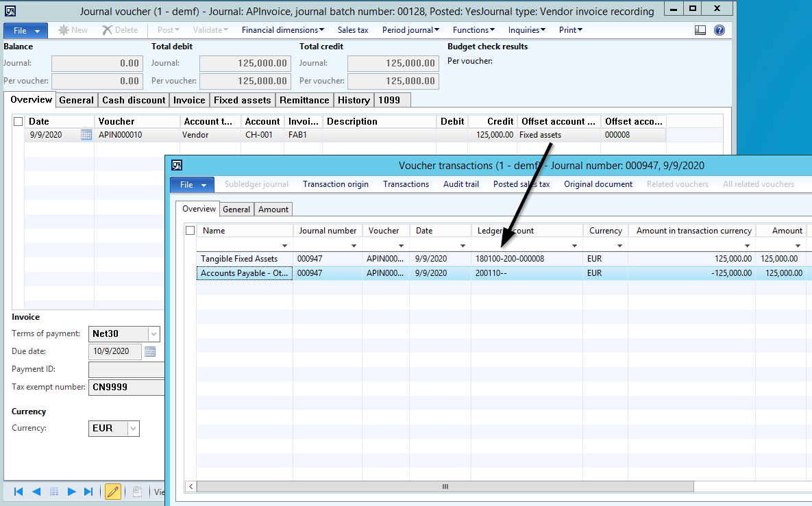Image resolution: width=812 pixels, height=506 pixels.
Task: Open the Financial dimensions menu
Action: coord(283,30)
